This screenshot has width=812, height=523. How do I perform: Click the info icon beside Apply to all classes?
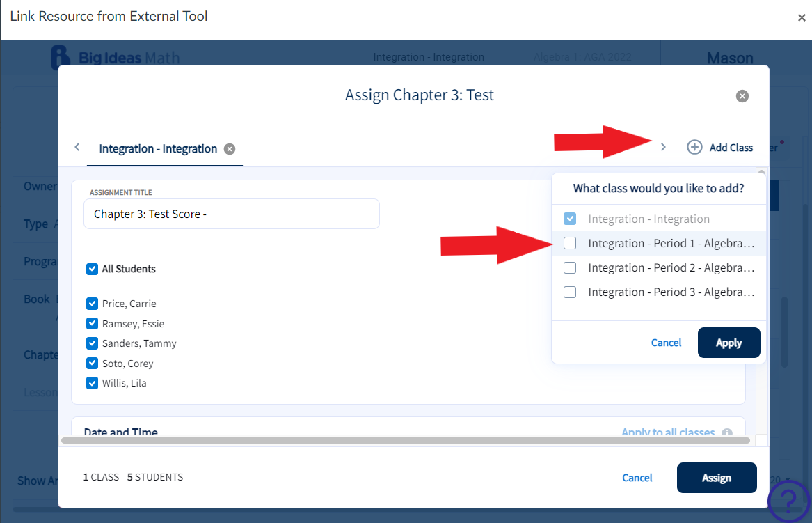pyautogui.click(x=726, y=432)
